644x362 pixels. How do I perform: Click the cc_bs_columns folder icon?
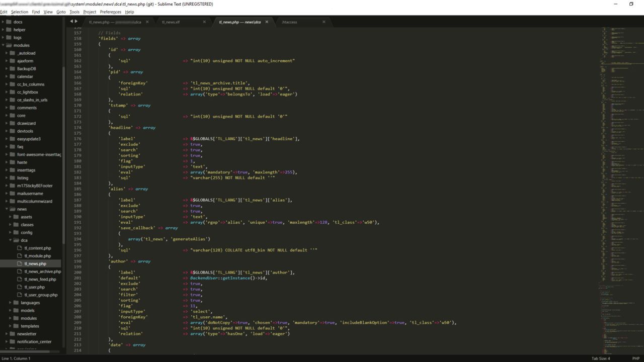(13, 84)
